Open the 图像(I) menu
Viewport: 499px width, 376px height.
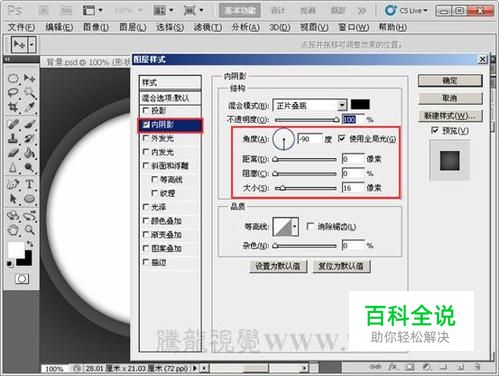(x=96, y=27)
